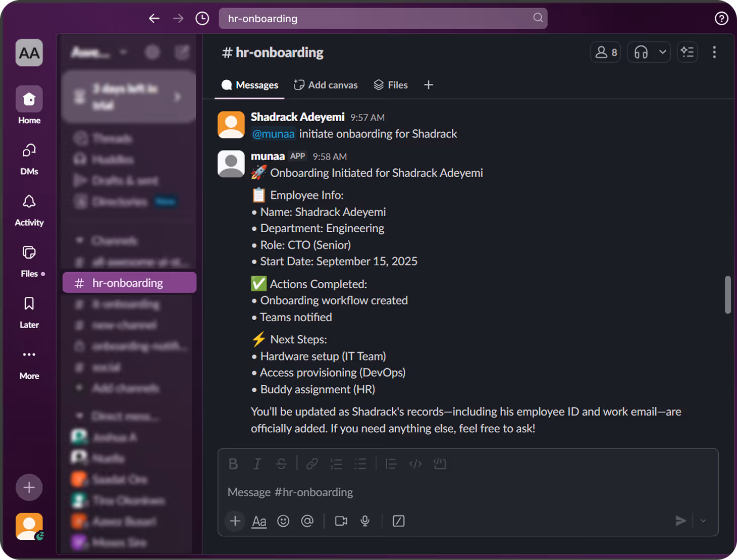The image size is (737, 560).
Task: Click the @munaa mention
Action: [x=273, y=134]
